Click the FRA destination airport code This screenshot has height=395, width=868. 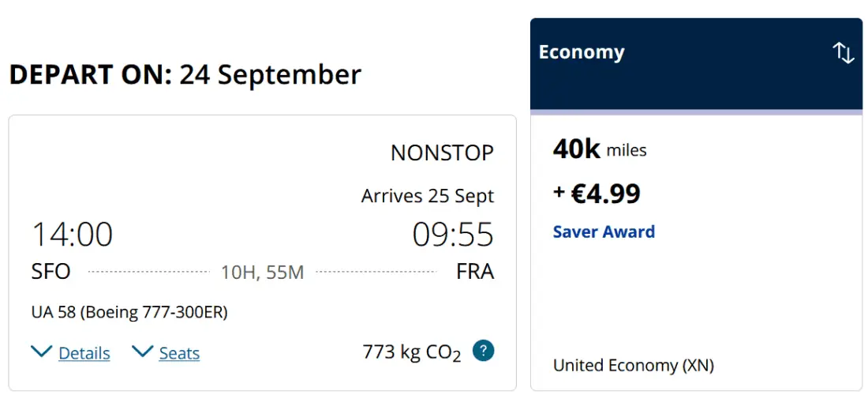475,272
